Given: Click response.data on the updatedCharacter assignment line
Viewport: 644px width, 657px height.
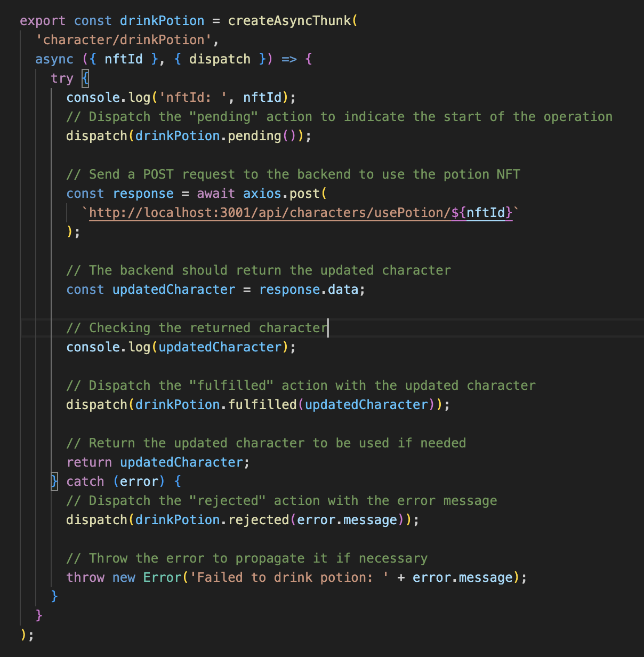Looking at the screenshot, I should pos(308,290).
